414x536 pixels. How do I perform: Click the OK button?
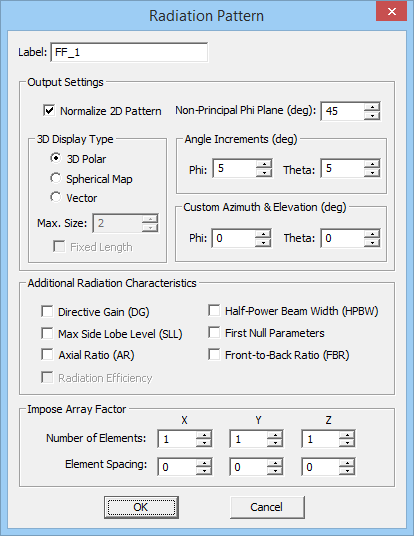tap(141, 507)
